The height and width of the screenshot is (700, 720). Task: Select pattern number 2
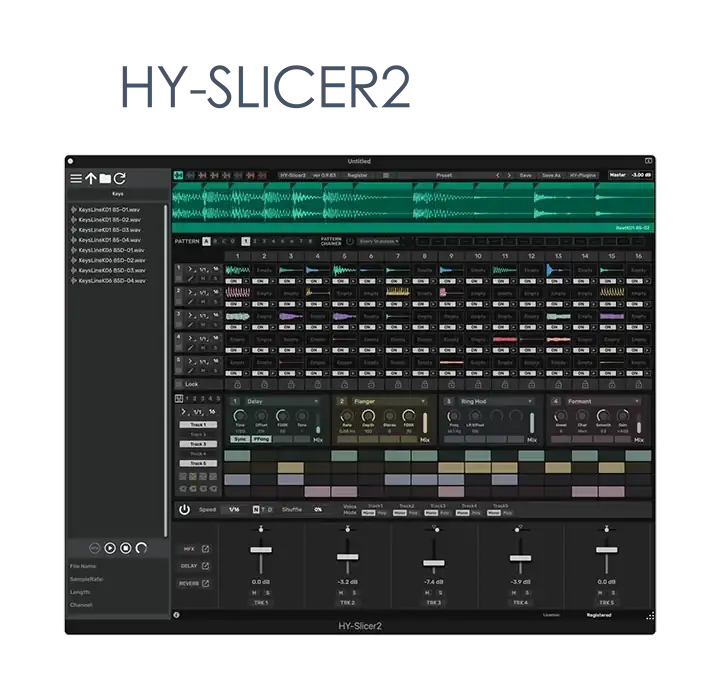pyautogui.click(x=255, y=241)
